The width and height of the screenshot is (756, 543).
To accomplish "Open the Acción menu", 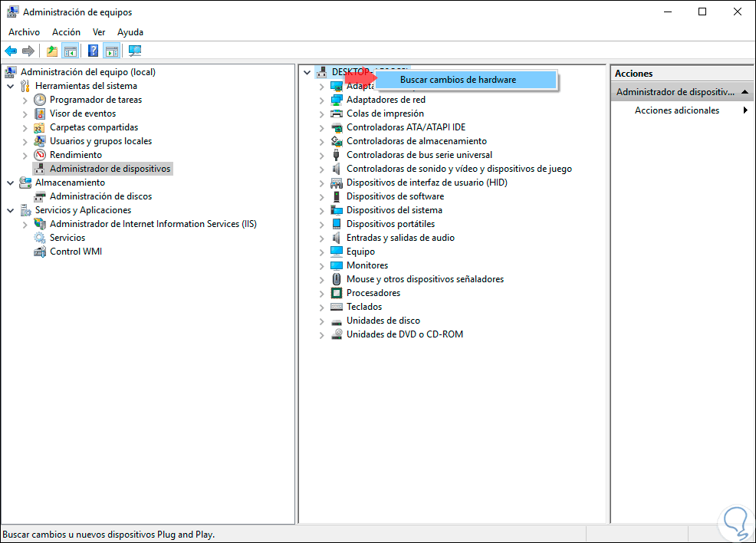I will coord(66,31).
